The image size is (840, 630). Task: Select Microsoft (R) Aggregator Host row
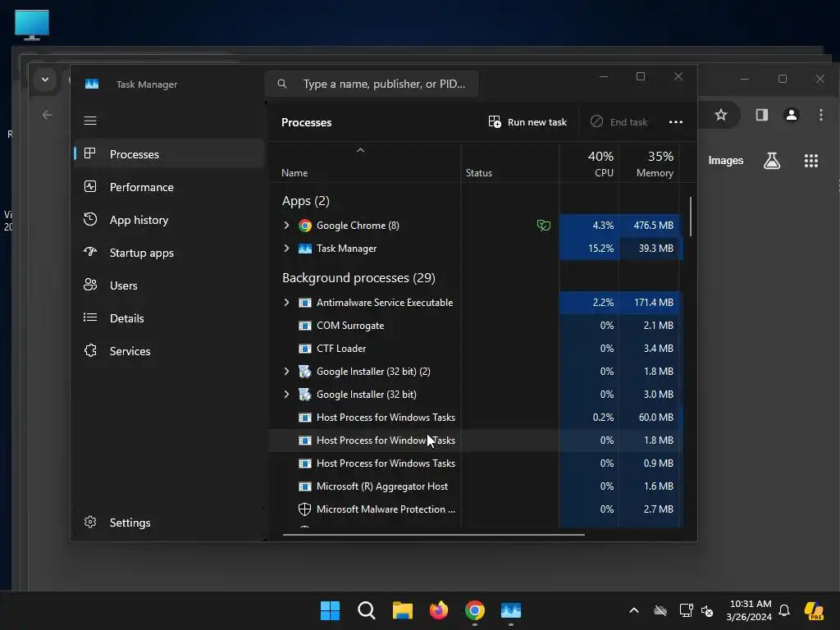click(476, 486)
